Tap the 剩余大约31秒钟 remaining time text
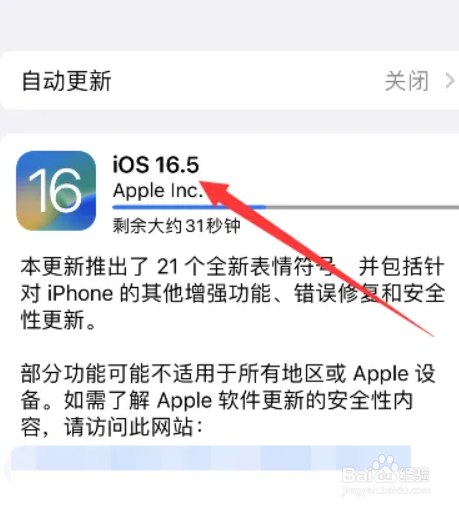This screenshot has width=459, height=508. [x=176, y=226]
